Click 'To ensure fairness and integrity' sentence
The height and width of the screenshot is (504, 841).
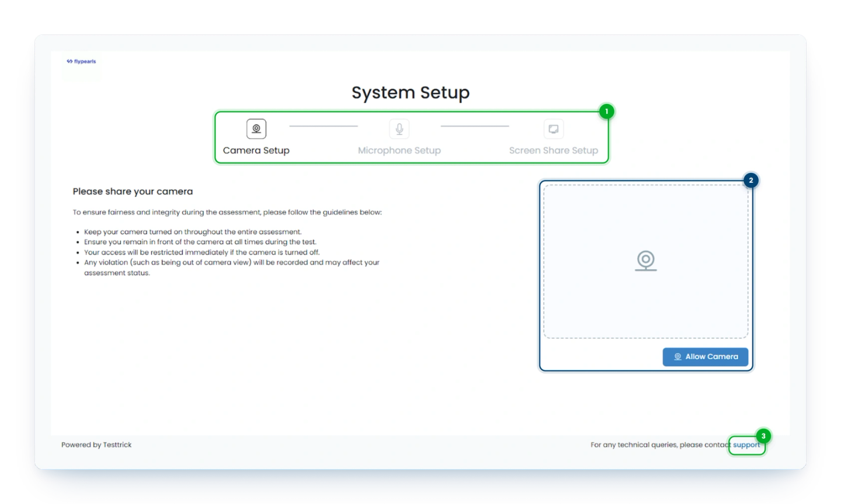point(227,213)
